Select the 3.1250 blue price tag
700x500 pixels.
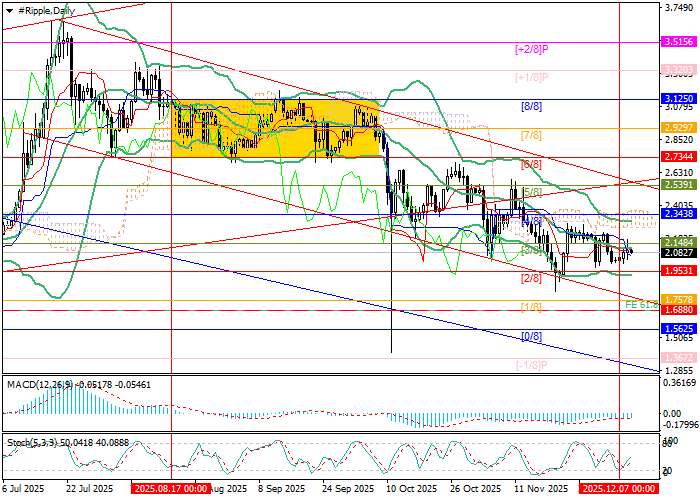(679, 99)
